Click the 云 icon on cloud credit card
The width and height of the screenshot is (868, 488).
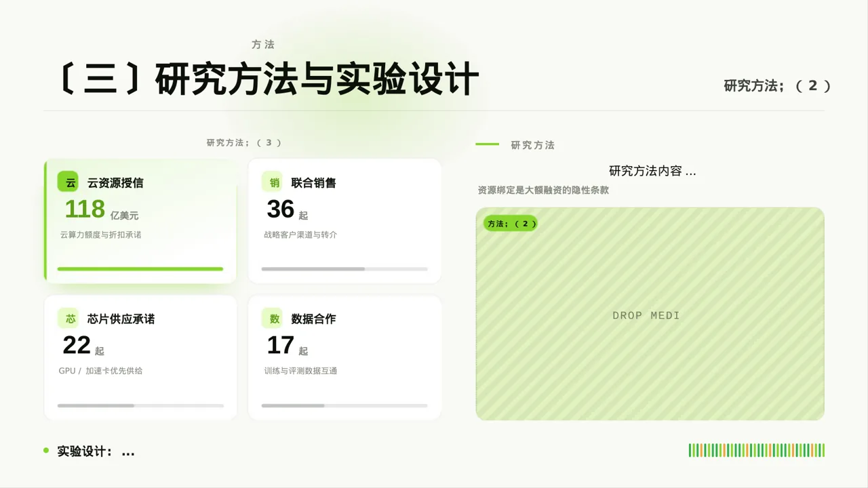click(68, 182)
